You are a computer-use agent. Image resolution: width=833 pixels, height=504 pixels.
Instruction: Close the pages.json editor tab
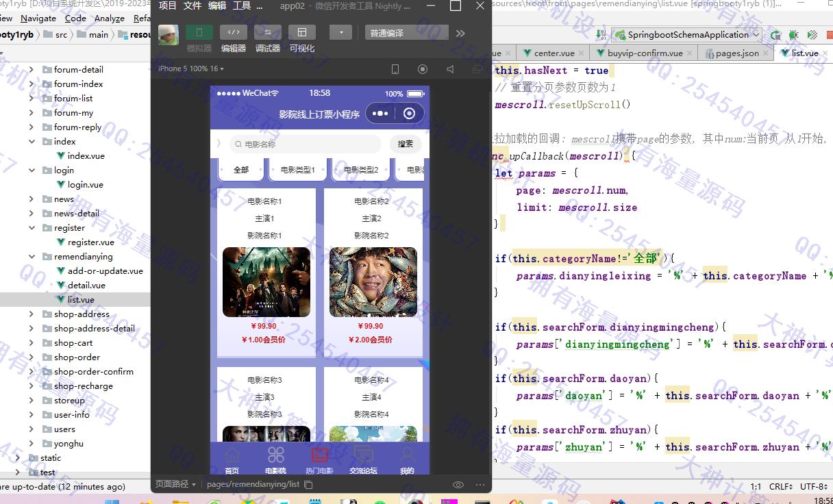tap(766, 53)
